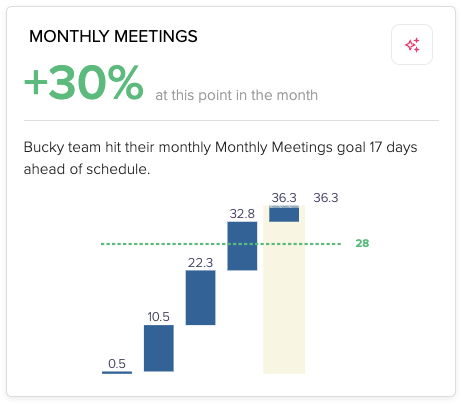
Task: Click the green dashed goal line
Action: tap(221, 244)
